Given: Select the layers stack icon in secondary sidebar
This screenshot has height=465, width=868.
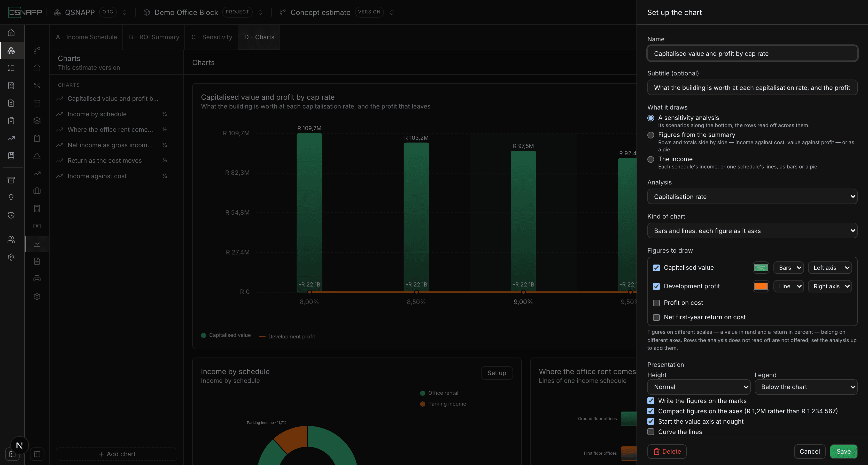Looking at the screenshot, I should [37, 121].
